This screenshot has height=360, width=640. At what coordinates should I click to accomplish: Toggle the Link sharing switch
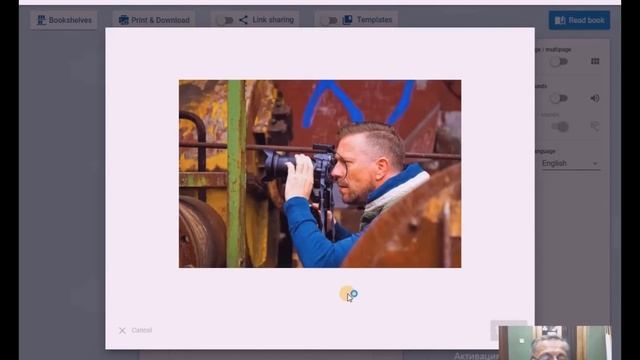tap(224, 20)
